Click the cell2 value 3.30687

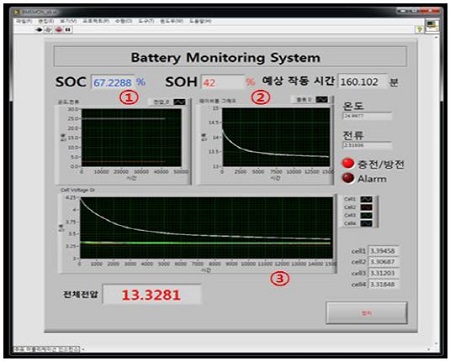click(x=383, y=262)
